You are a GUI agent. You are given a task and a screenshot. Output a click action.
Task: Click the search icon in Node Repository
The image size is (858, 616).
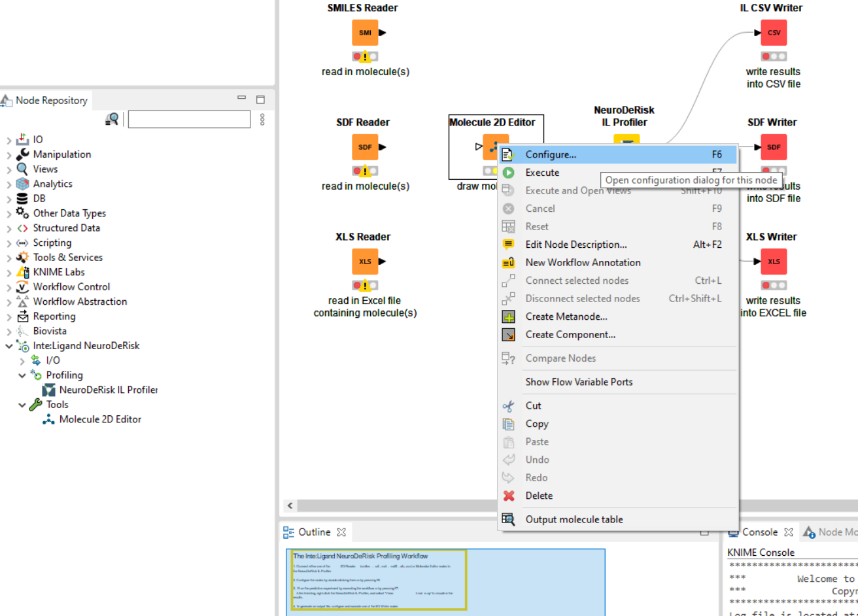pos(112,119)
